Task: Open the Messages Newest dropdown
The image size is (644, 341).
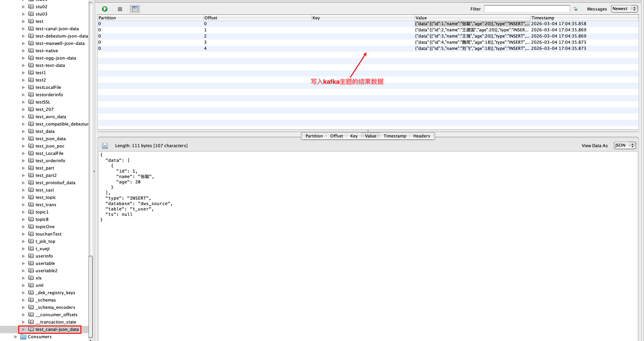Action: pyautogui.click(x=624, y=9)
